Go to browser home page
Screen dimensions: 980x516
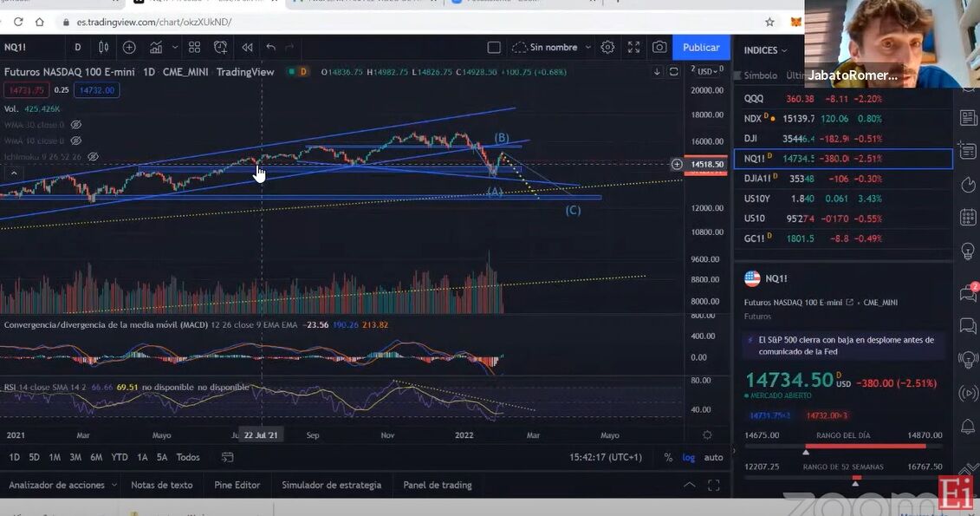(39, 22)
